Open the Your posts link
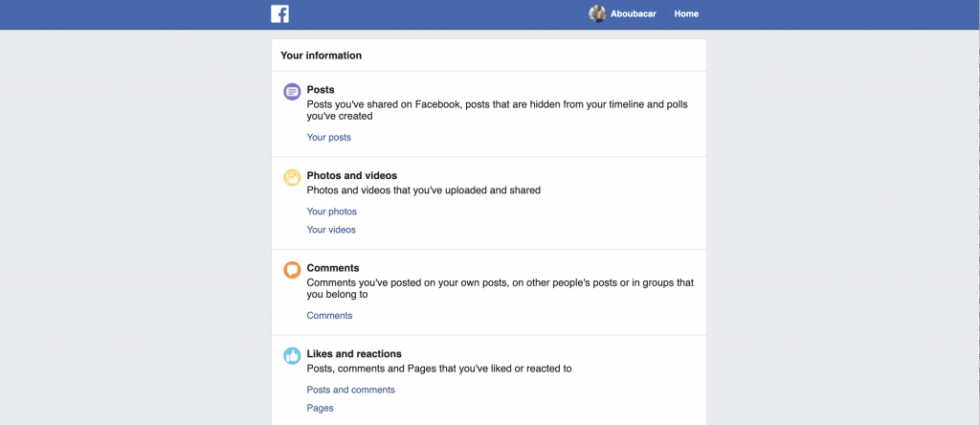Screen dimensions: 980x425 [329, 138]
